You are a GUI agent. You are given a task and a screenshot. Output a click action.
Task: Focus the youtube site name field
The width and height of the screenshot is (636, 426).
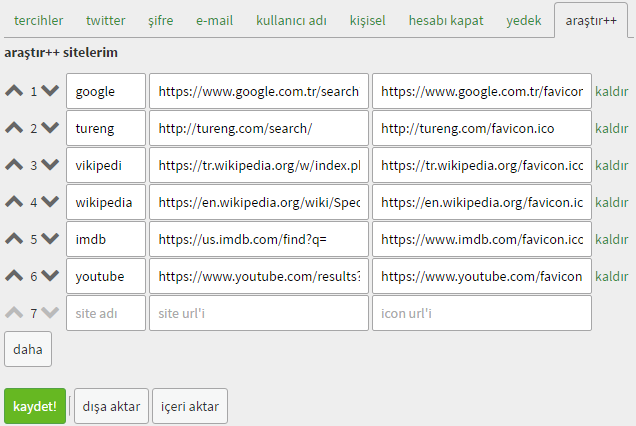click(106, 276)
